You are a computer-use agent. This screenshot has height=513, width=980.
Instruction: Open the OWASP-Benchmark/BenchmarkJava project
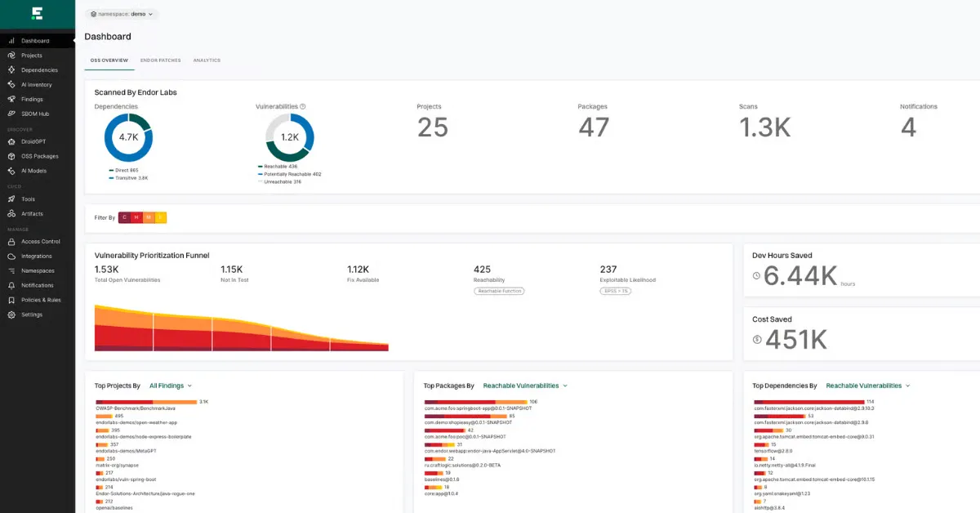(135, 409)
